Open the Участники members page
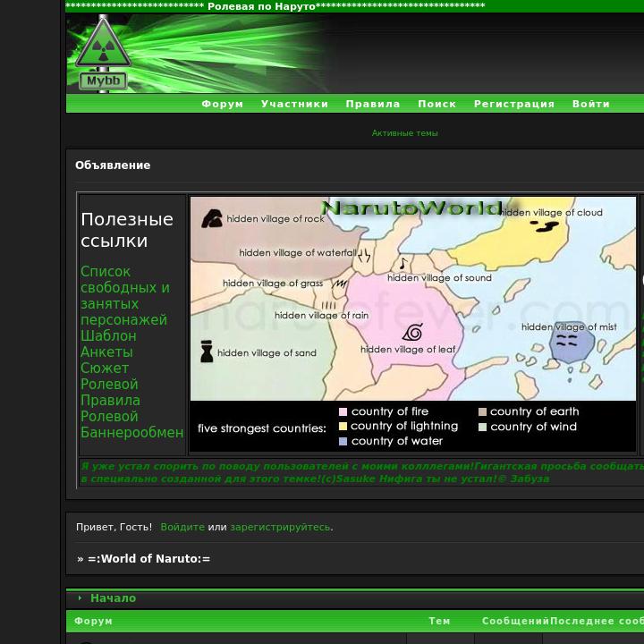This screenshot has width=644, height=644. coord(294,104)
